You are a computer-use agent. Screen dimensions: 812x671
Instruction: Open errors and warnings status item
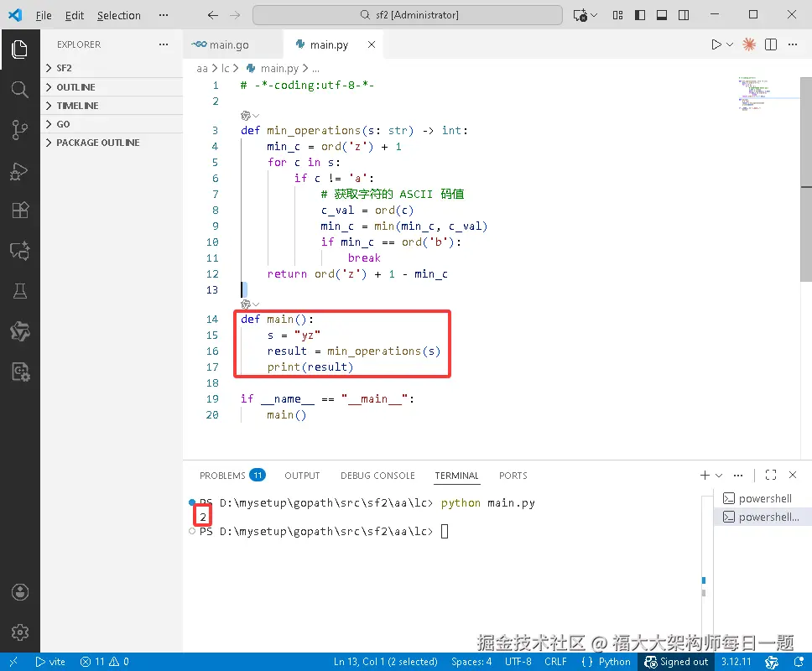(x=105, y=662)
